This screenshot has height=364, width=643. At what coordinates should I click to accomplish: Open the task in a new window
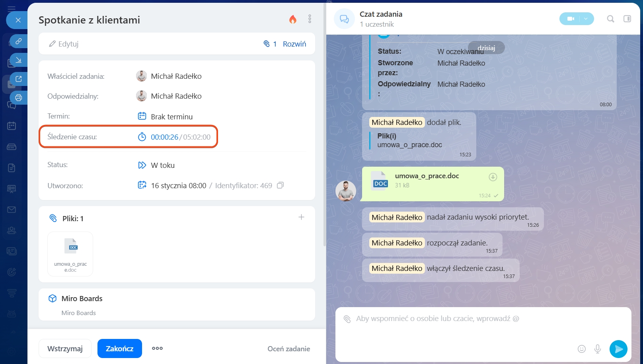18,79
